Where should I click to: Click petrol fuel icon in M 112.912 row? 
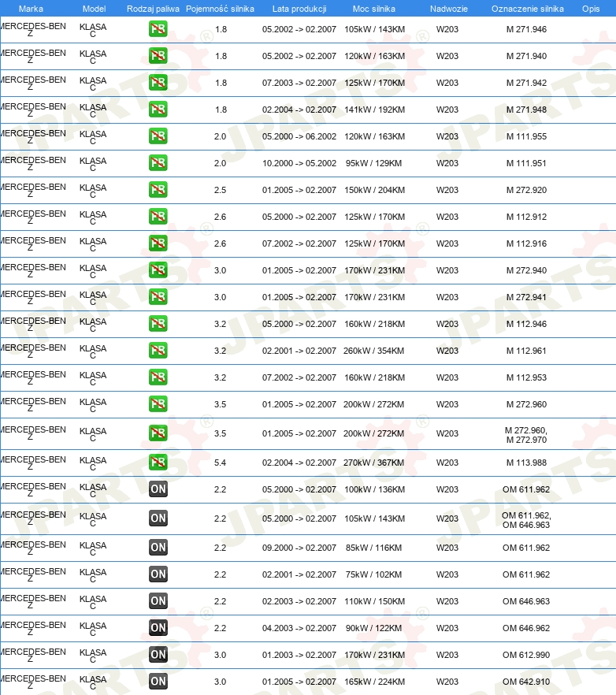click(158, 216)
